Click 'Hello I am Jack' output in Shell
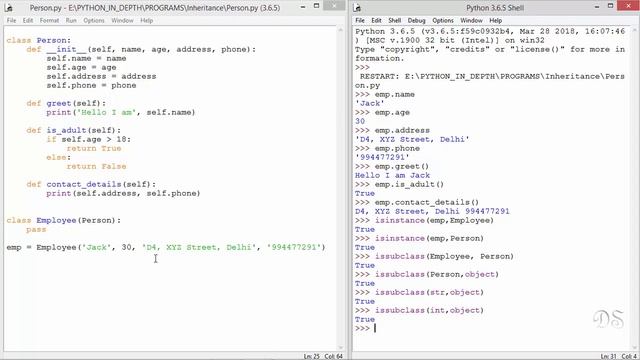The width and height of the screenshot is (640, 360). tap(392, 175)
